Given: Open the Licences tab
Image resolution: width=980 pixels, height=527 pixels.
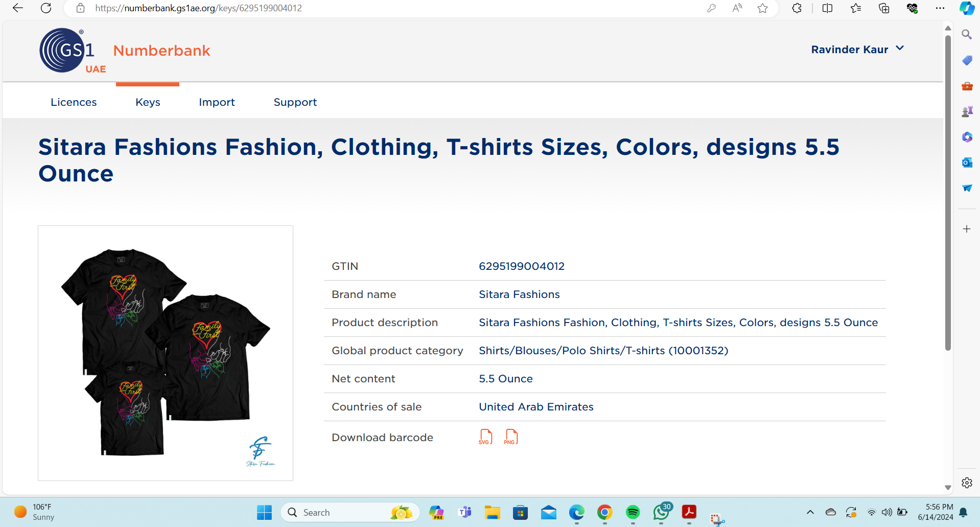Looking at the screenshot, I should [74, 102].
